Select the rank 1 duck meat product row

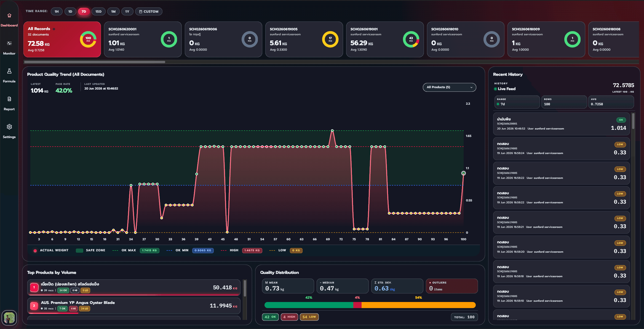click(134, 287)
